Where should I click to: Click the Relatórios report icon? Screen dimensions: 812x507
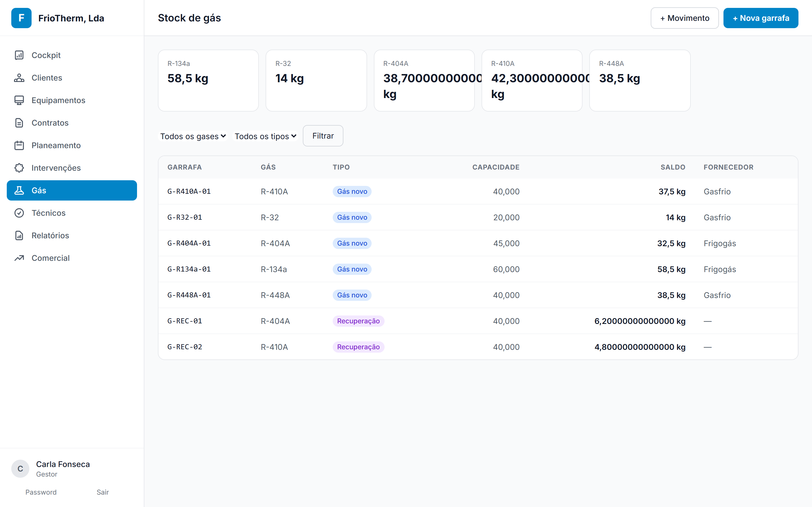tap(19, 235)
